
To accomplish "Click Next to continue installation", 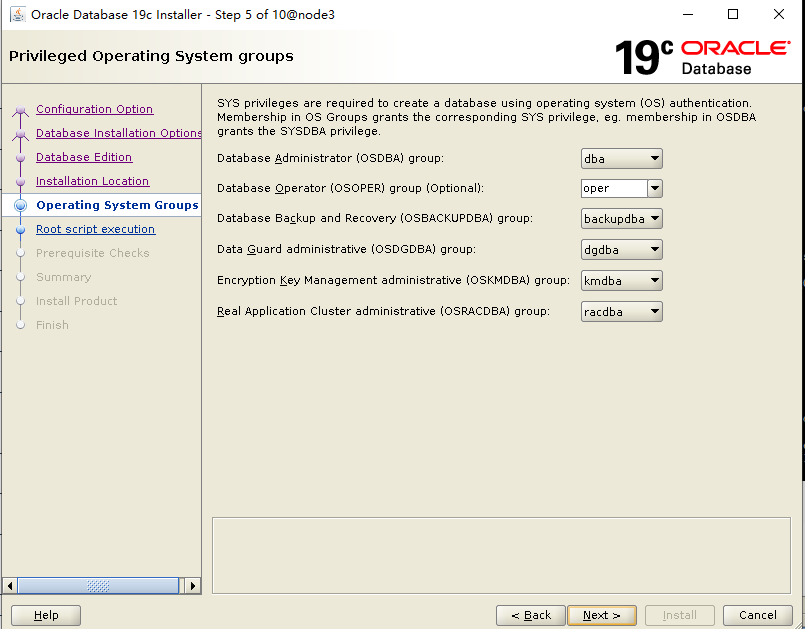I will tap(602, 615).
